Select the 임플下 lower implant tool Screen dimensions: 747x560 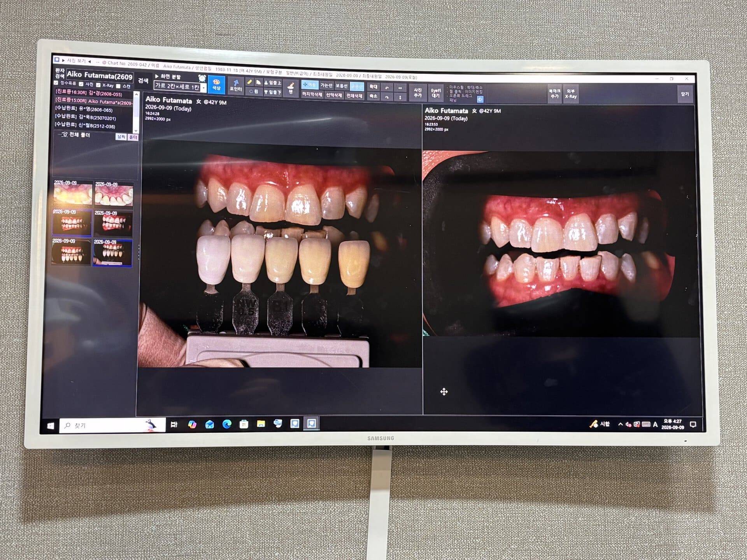click(273, 92)
